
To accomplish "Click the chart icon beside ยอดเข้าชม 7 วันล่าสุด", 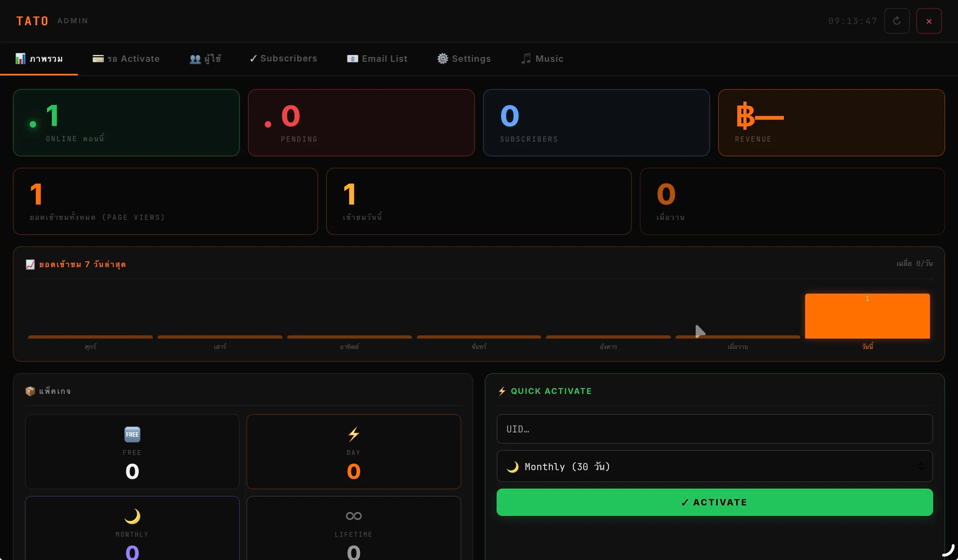I will [30, 264].
